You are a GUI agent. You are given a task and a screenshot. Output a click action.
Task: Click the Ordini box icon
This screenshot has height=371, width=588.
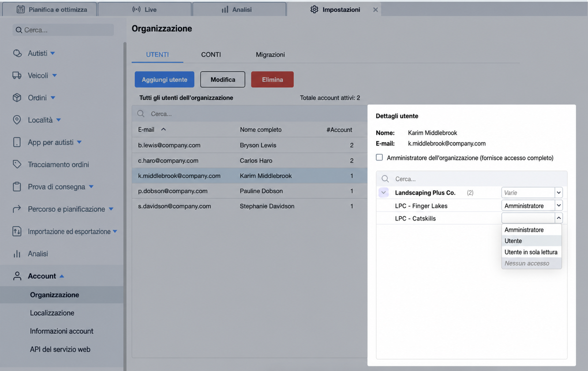(17, 98)
